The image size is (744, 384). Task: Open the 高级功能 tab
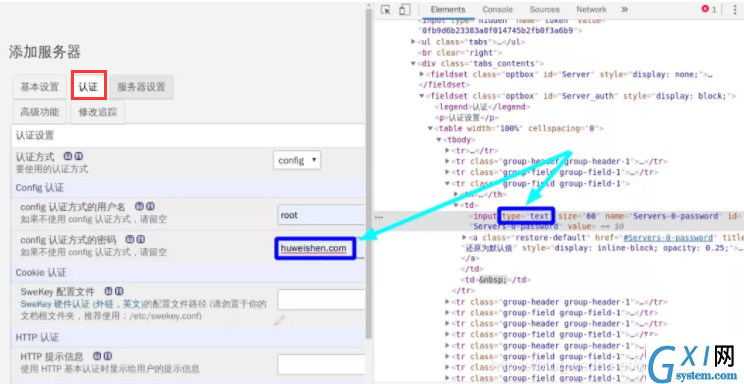point(39,112)
